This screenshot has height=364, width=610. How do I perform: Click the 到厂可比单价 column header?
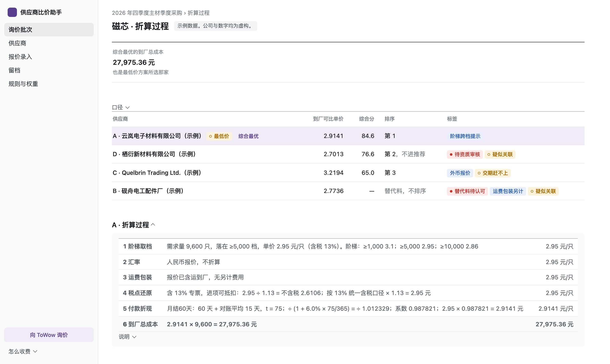[328, 119]
